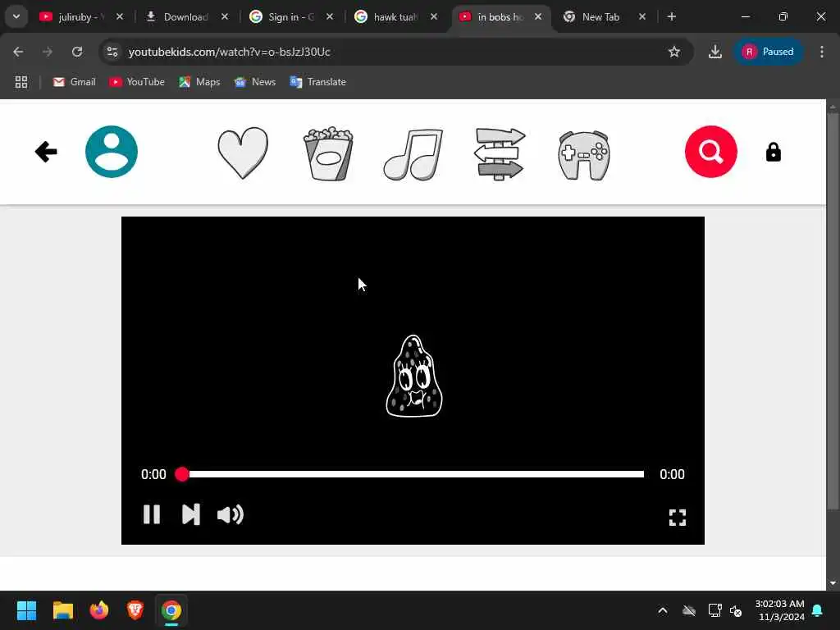
Task: Open the notifications bell
Action: pos(818,610)
